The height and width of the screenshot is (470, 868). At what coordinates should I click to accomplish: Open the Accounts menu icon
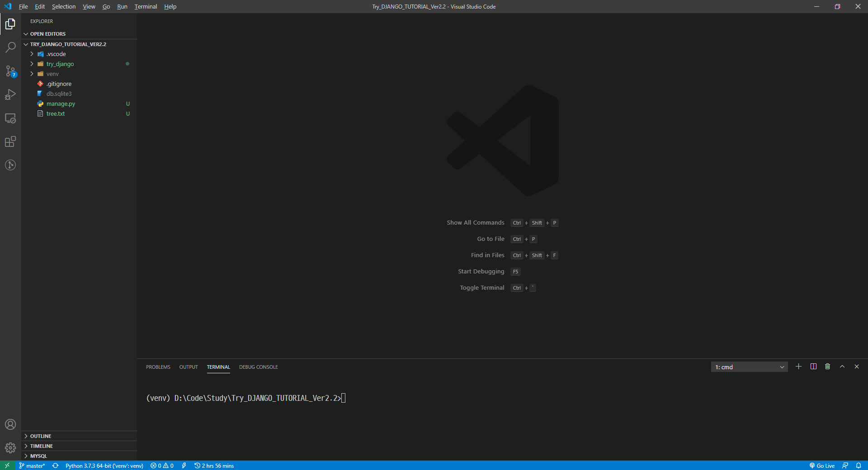point(10,424)
